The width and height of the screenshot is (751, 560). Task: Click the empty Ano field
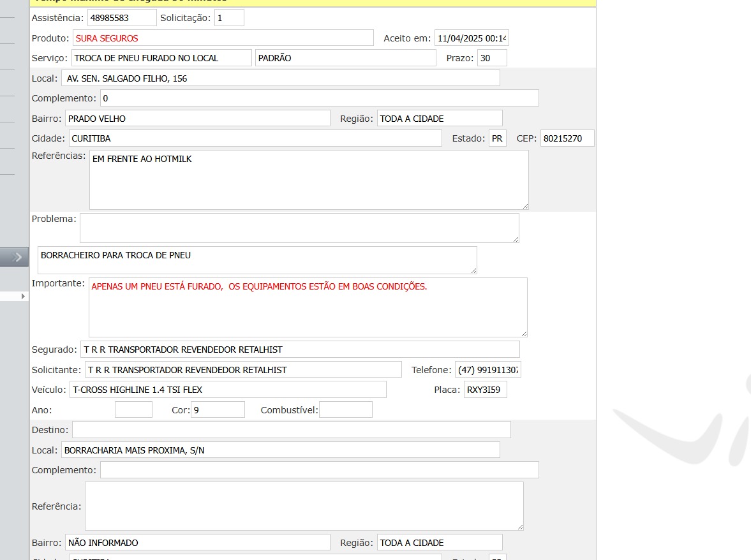coord(133,409)
